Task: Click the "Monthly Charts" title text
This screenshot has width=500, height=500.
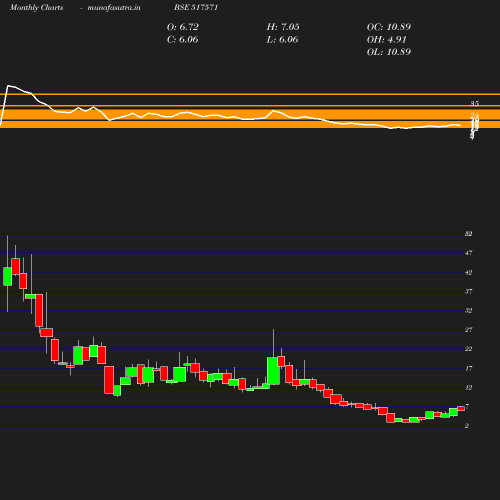Action: point(37,7)
